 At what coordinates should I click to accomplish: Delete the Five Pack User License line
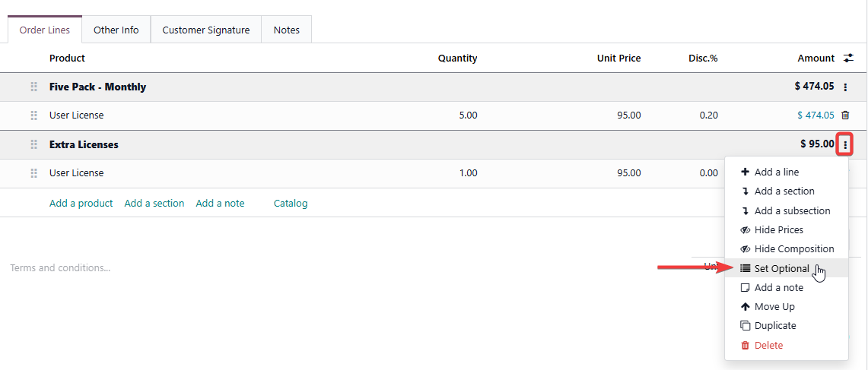point(845,115)
